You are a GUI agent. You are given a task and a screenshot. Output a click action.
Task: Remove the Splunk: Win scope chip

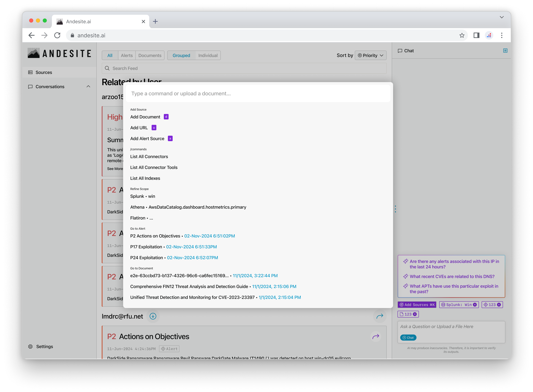click(475, 305)
